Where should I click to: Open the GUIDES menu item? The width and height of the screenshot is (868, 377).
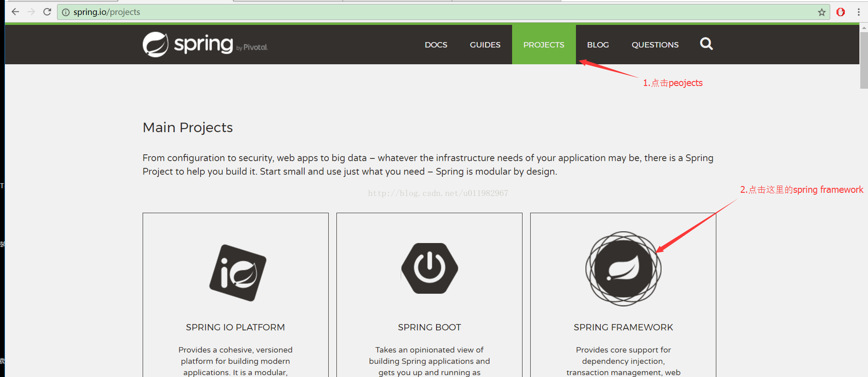coord(485,45)
